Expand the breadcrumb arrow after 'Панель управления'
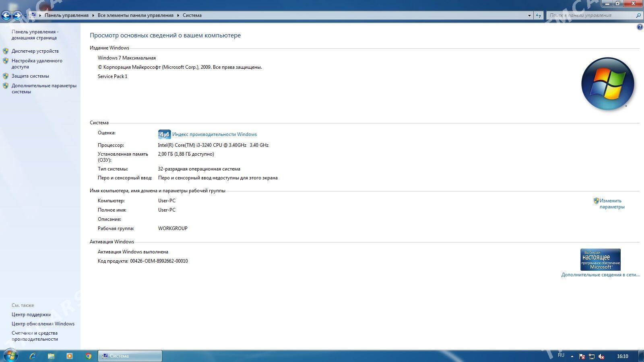This screenshot has height=362, width=644. (93, 15)
